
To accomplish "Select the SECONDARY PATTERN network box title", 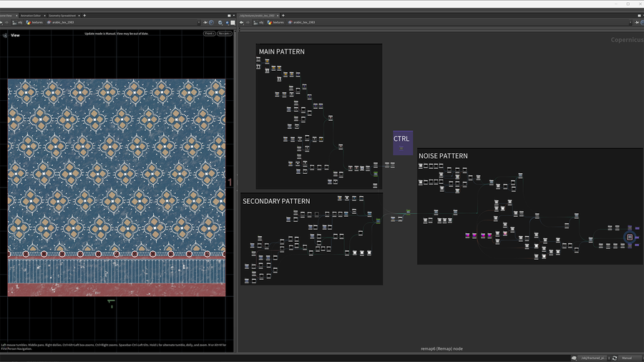I will coord(276,201).
